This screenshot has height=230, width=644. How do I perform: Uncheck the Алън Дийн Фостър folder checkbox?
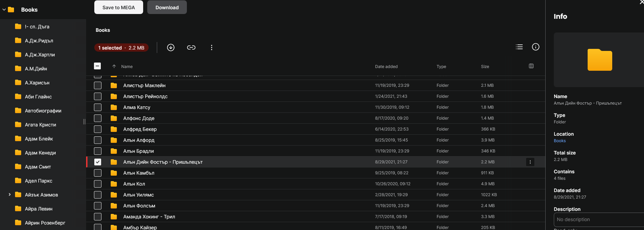click(x=98, y=162)
